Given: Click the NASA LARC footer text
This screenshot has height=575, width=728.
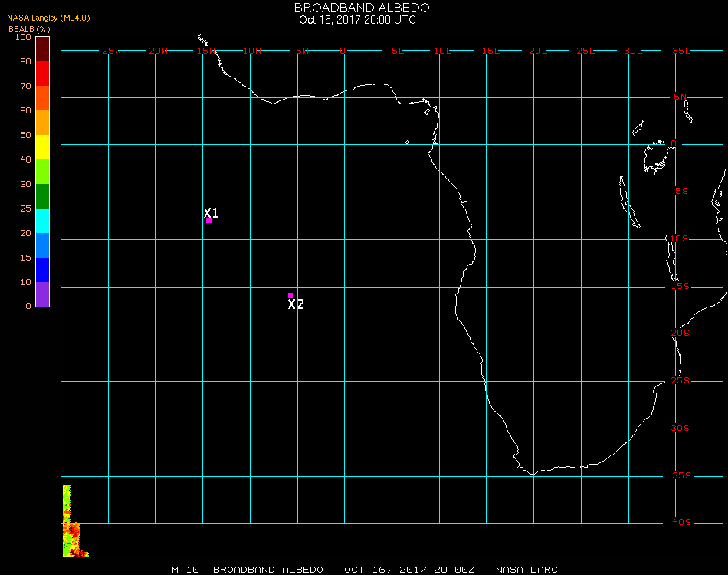Looking at the screenshot, I should 526,570.
